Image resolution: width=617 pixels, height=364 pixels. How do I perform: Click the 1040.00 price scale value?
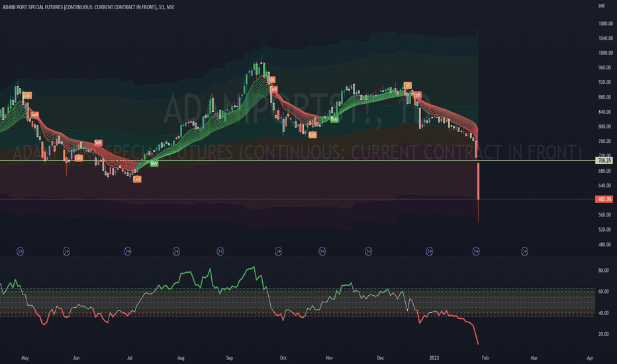pyautogui.click(x=606, y=38)
